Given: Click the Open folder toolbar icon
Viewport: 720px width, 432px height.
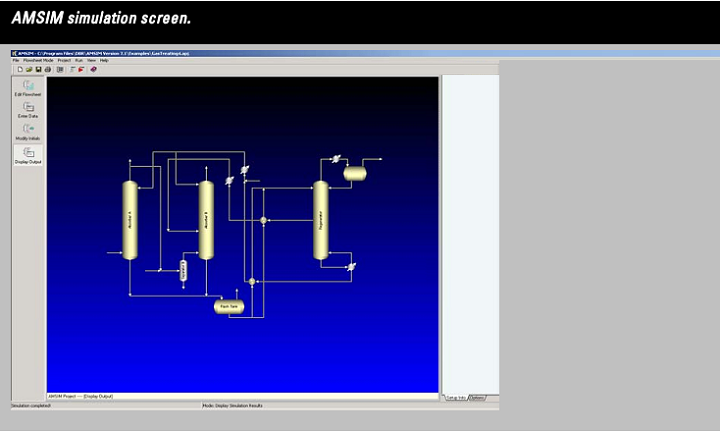Looking at the screenshot, I should [29, 69].
